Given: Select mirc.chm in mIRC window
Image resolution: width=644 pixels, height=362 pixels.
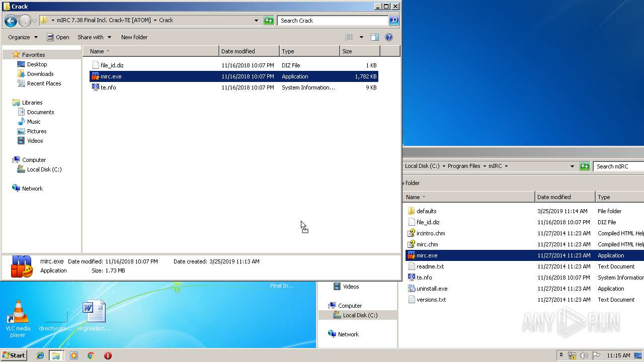Looking at the screenshot, I should click(427, 244).
